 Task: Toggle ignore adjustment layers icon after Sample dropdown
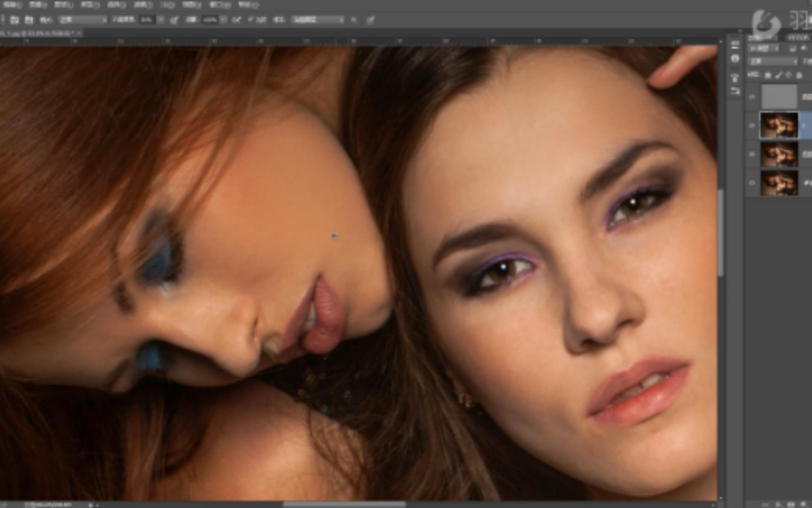coord(354,20)
